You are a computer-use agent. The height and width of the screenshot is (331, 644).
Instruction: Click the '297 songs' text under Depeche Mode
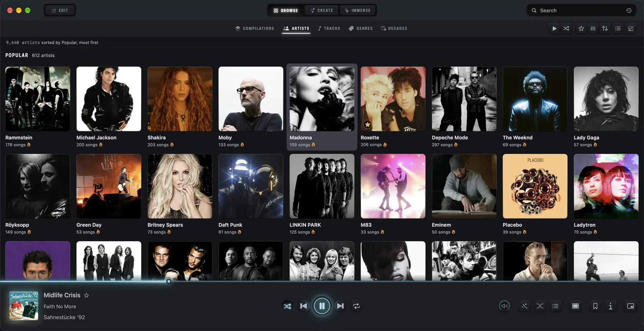click(442, 145)
